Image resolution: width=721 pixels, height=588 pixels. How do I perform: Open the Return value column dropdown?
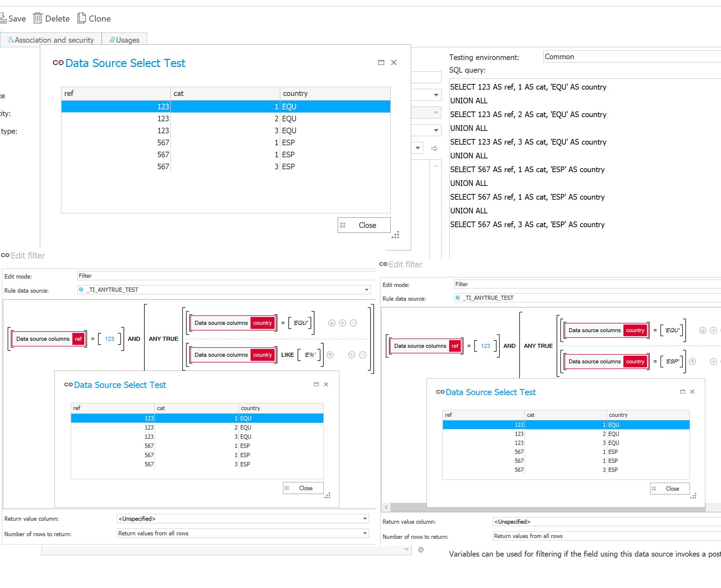[365, 519]
